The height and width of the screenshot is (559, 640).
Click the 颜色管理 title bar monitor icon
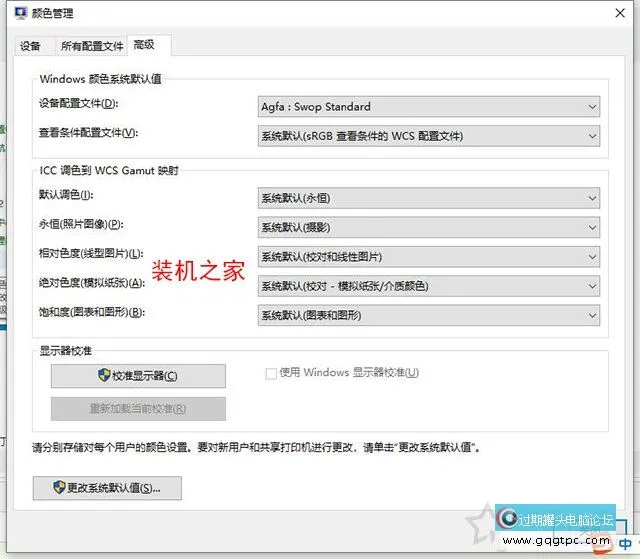[x=20, y=13]
